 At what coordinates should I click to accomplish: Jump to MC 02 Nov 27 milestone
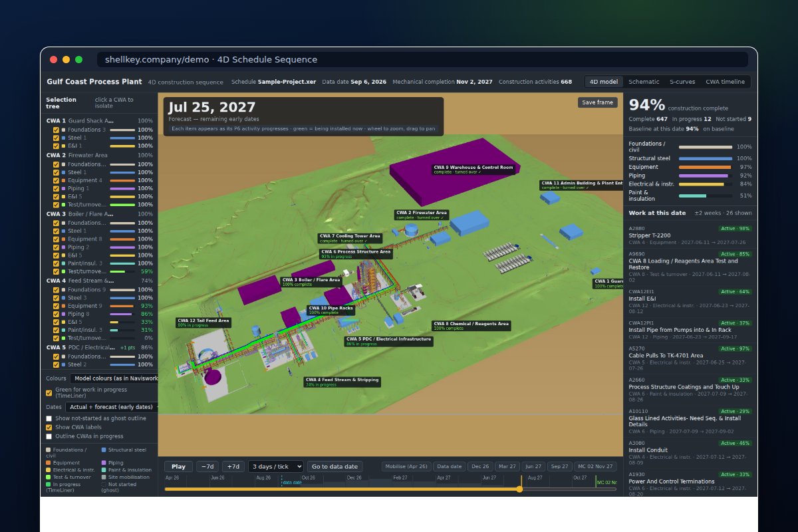pyautogui.click(x=595, y=466)
